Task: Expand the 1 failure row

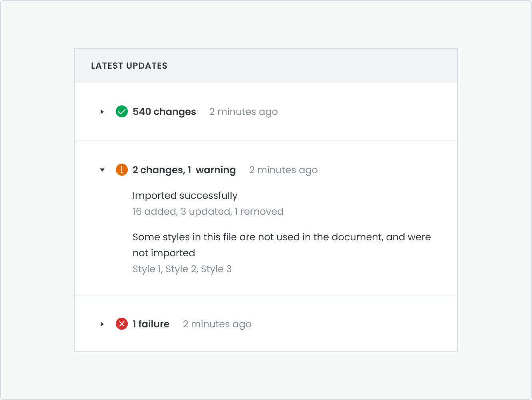Action: (102, 324)
